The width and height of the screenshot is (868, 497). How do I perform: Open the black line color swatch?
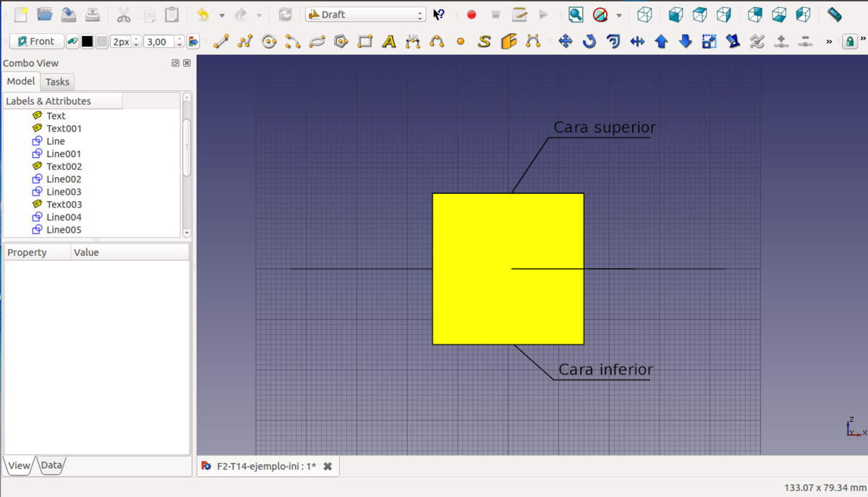click(x=88, y=42)
